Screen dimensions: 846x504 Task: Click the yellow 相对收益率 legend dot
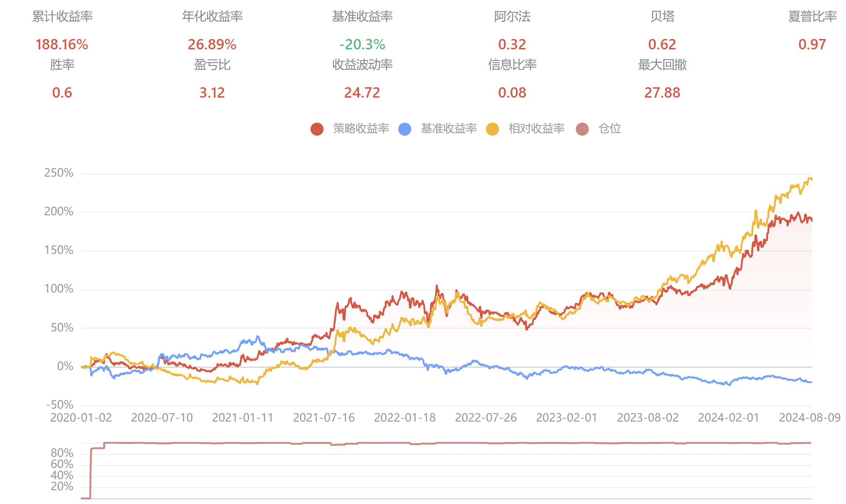(x=492, y=129)
